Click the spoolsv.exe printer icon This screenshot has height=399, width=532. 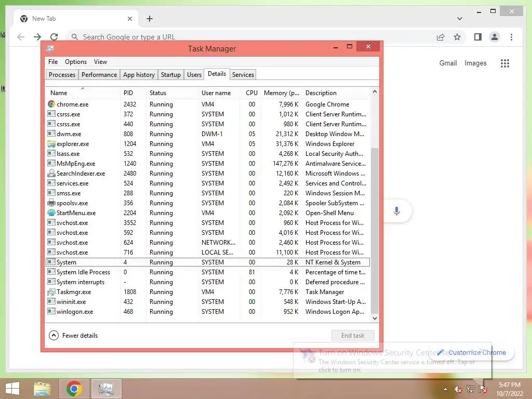click(x=51, y=203)
